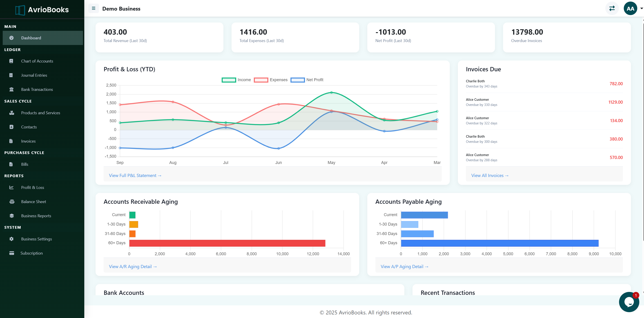644x318 pixels.
Task: Open the View A/P Aging Detail link
Action: 405,266
